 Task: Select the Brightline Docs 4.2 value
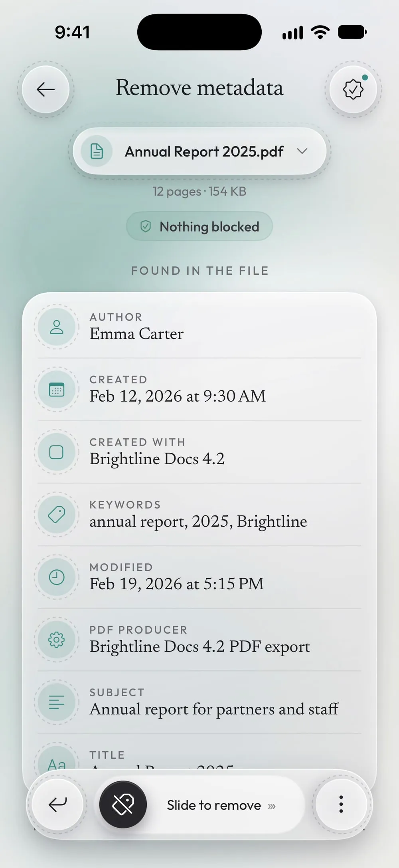click(x=157, y=459)
